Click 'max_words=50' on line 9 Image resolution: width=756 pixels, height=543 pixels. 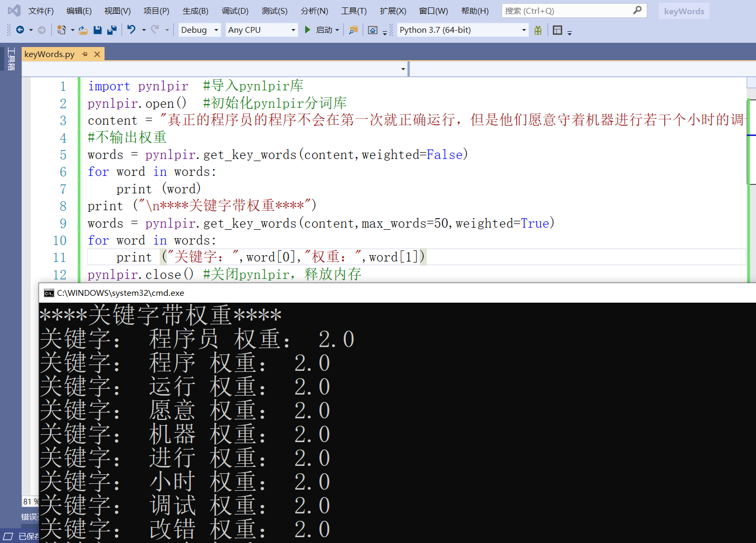(405, 223)
